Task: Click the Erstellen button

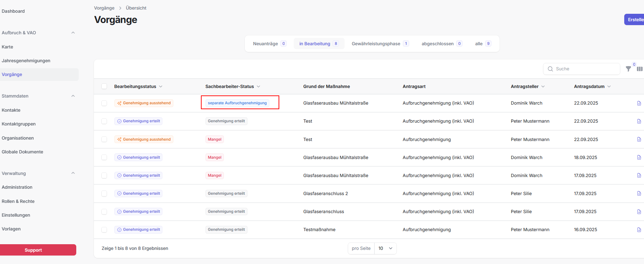Action: pos(634,19)
